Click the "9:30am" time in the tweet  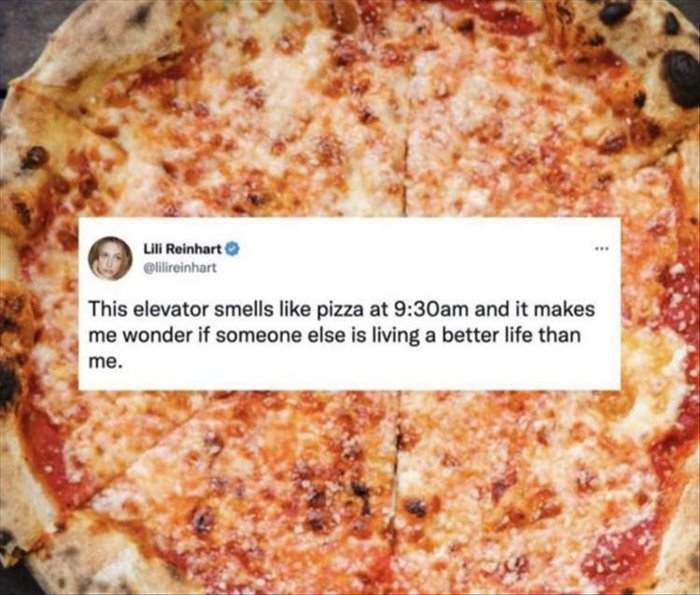pos(432,310)
